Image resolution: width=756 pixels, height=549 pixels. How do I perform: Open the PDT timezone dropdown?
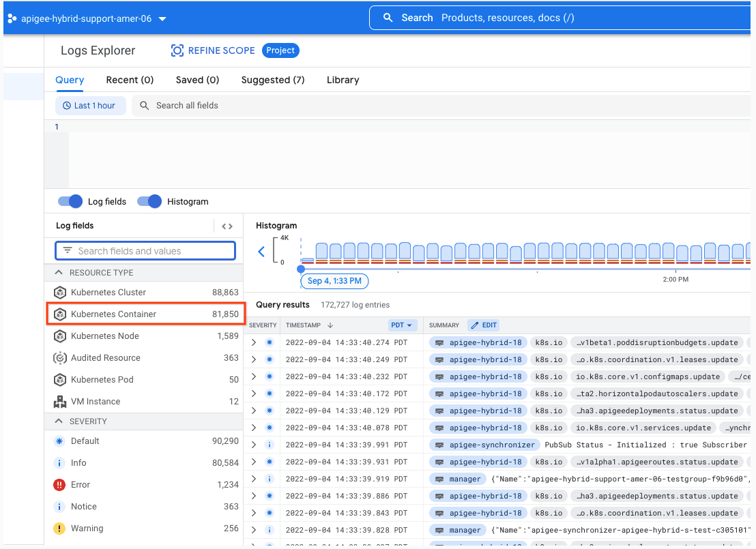pyautogui.click(x=403, y=325)
